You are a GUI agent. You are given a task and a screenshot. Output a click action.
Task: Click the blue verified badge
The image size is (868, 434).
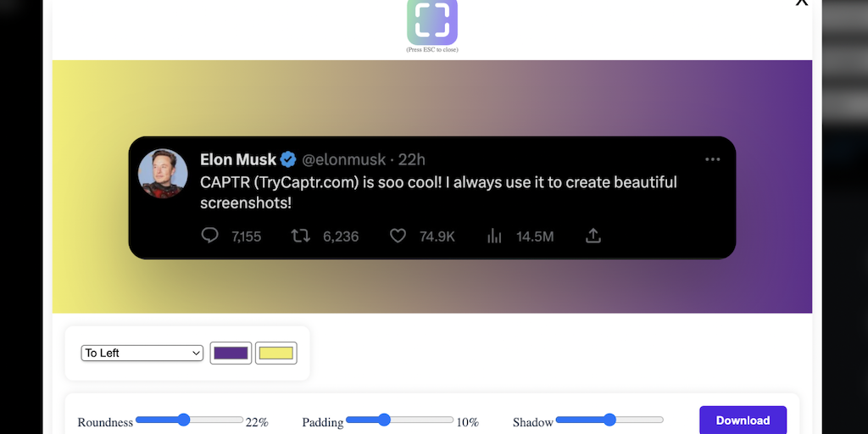tap(289, 159)
